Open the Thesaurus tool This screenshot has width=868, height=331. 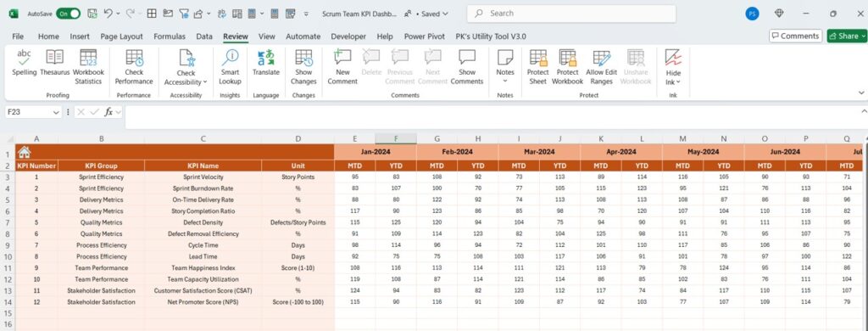(55, 62)
